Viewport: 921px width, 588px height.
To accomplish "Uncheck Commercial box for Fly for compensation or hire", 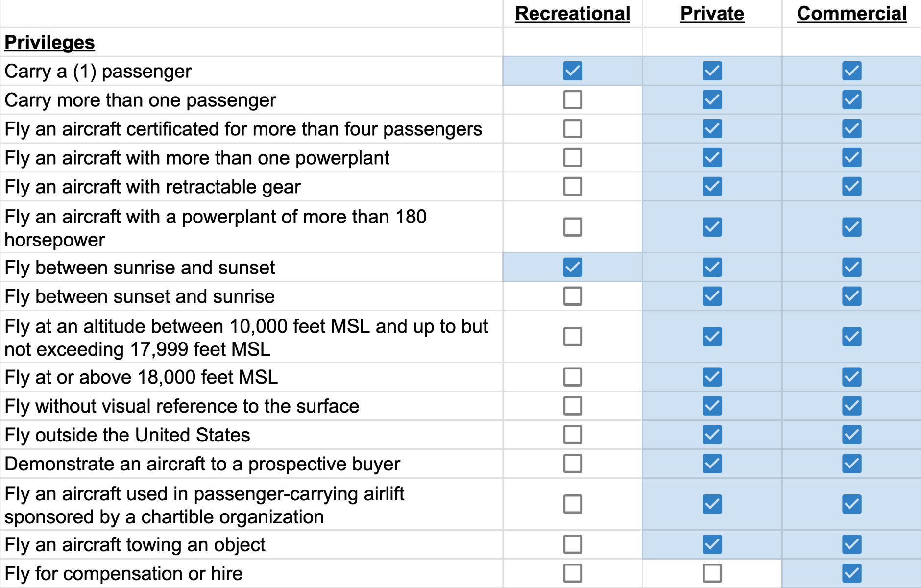I will tap(851, 573).
